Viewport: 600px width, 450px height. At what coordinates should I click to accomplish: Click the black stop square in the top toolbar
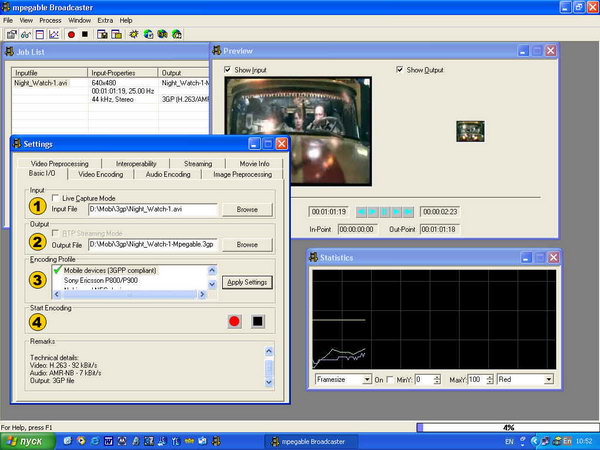click(x=85, y=34)
